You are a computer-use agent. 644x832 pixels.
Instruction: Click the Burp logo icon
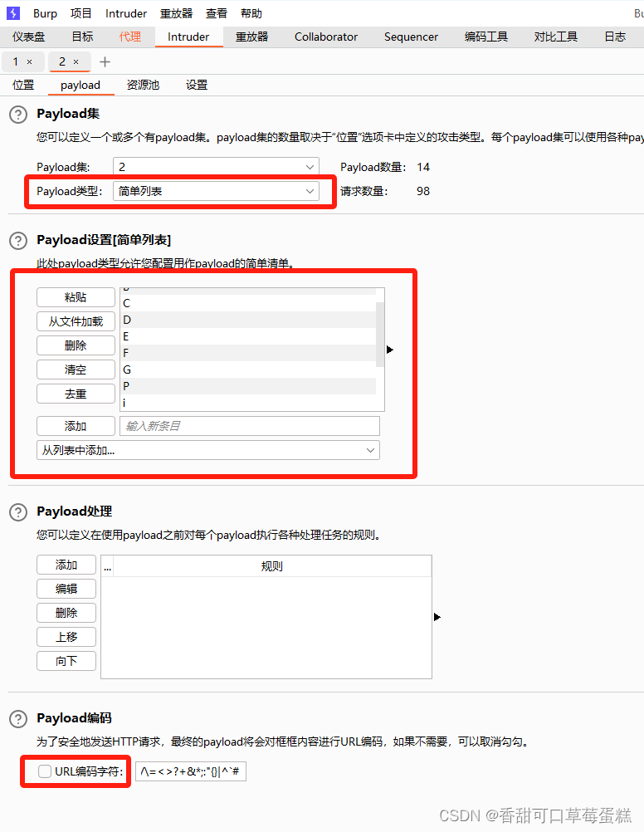tap(13, 13)
